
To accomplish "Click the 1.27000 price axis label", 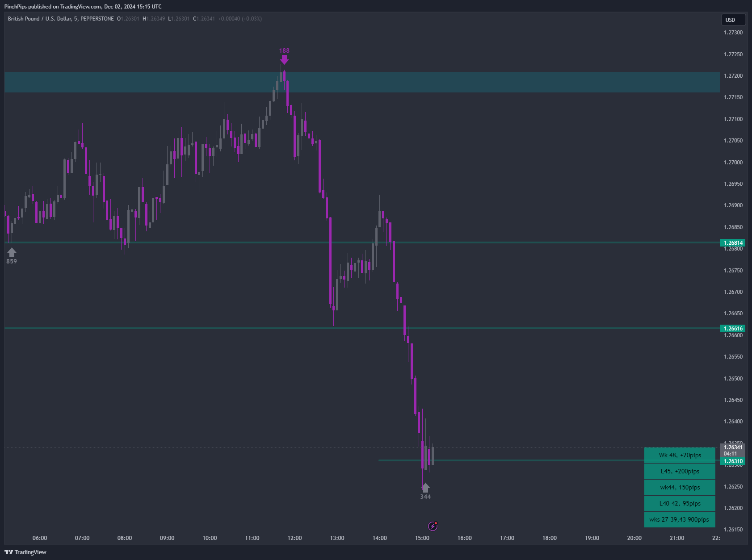I will tap(733, 163).
